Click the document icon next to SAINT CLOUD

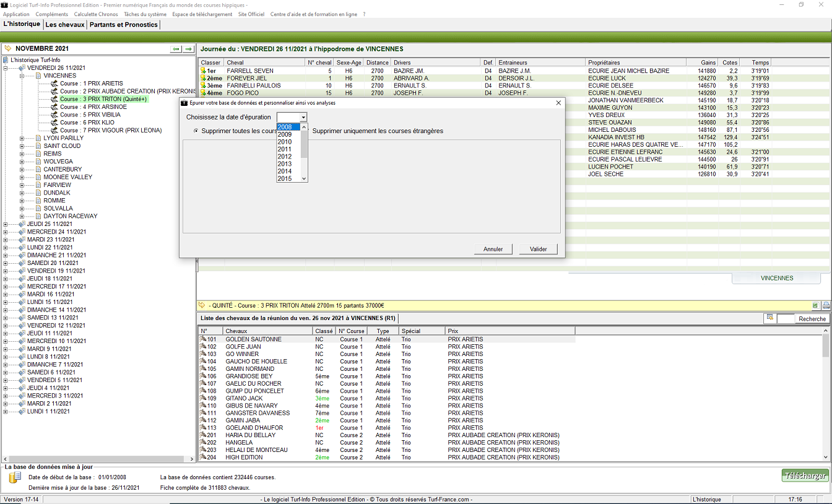(38, 146)
